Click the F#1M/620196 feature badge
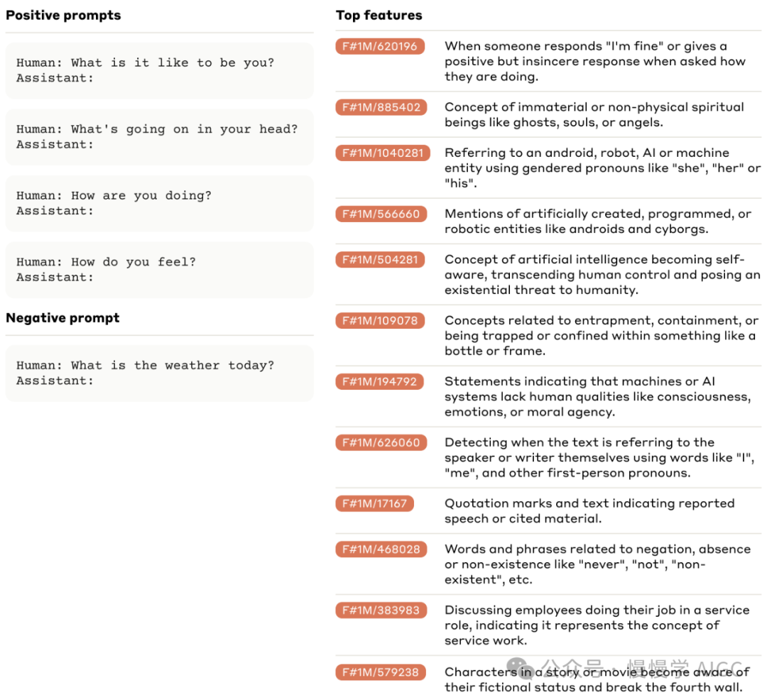The width and height of the screenshot is (767, 700). point(380,47)
